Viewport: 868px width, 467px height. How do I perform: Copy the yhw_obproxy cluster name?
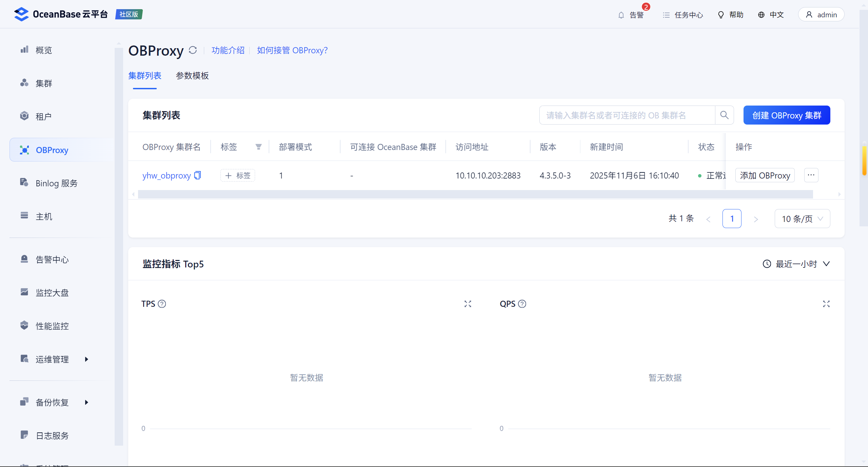(197, 175)
